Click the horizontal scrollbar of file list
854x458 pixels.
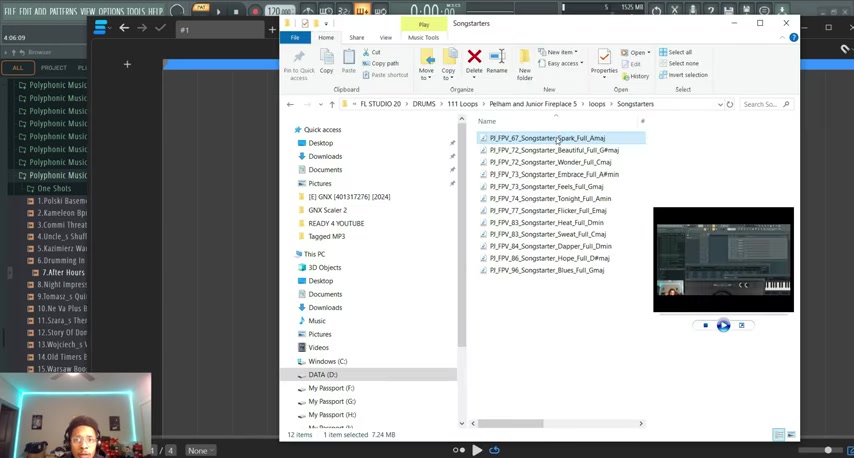point(510,424)
